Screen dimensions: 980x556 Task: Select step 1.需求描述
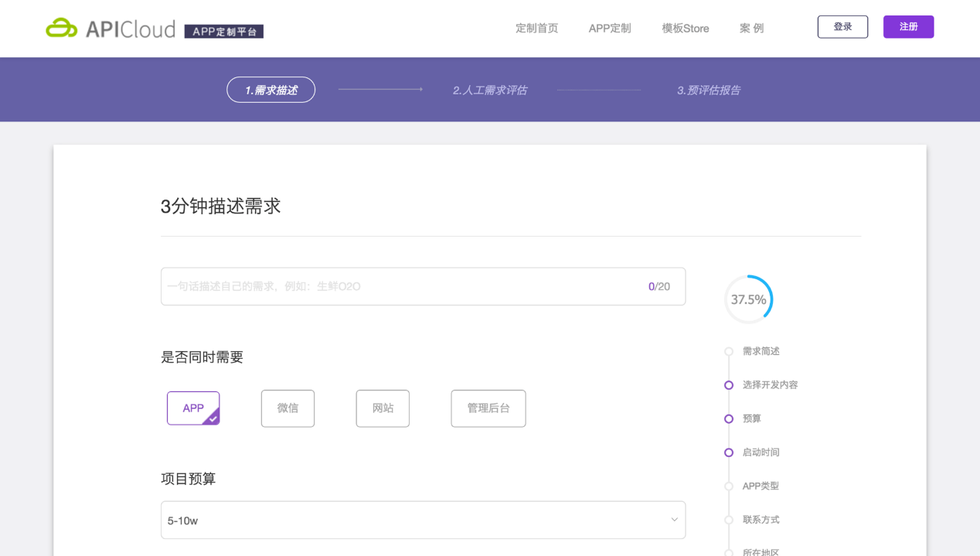click(271, 90)
